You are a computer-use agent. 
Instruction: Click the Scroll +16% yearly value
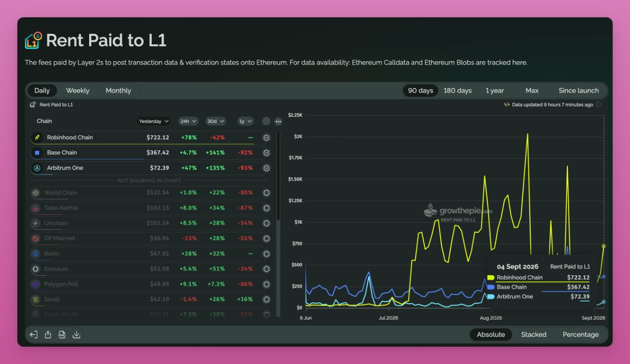click(x=245, y=299)
